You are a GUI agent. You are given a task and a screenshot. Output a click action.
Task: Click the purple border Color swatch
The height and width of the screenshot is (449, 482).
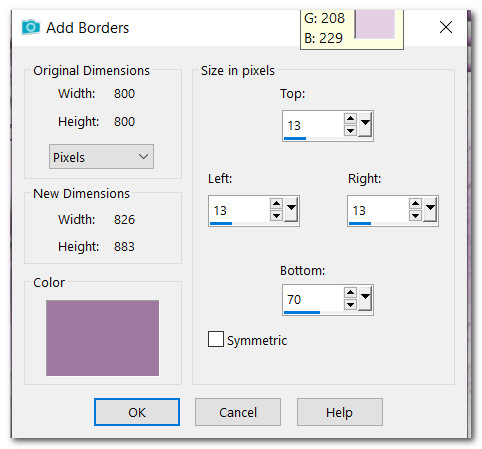[102, 338]
